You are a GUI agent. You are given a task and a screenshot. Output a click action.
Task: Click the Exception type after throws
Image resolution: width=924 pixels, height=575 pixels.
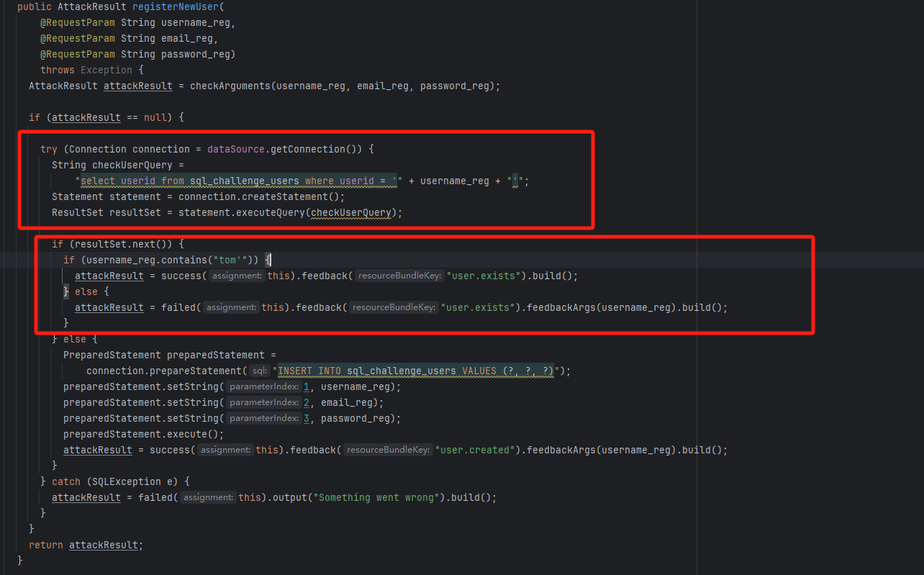pos(107,70)
